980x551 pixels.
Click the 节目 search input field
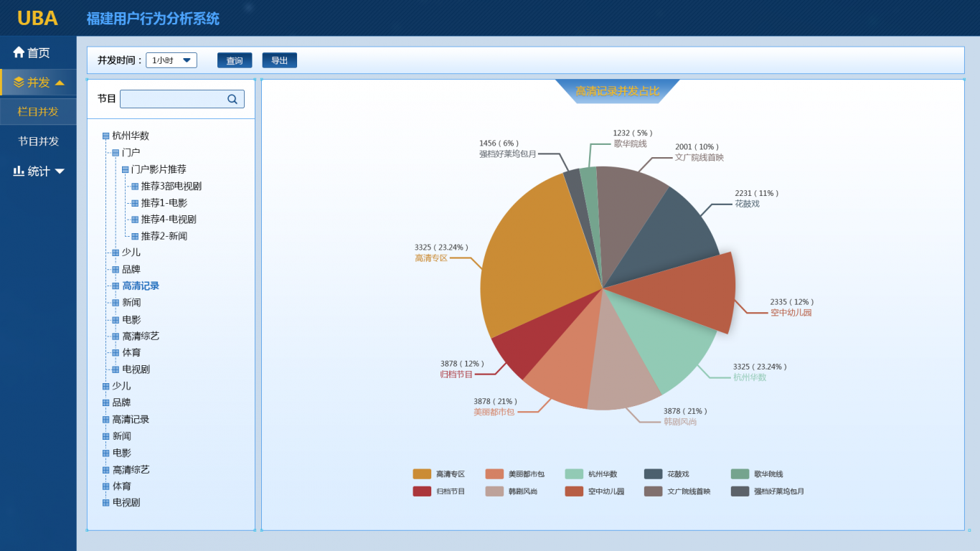point(182,99)
